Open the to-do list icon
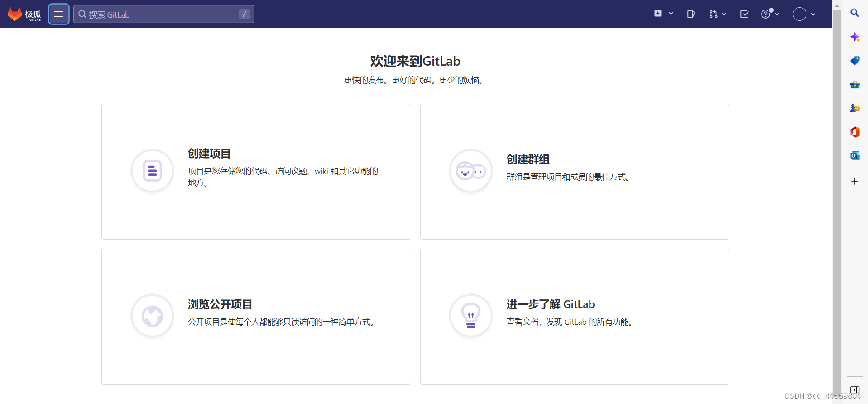Viewport: 868px width, 404px height. (744, 14)
